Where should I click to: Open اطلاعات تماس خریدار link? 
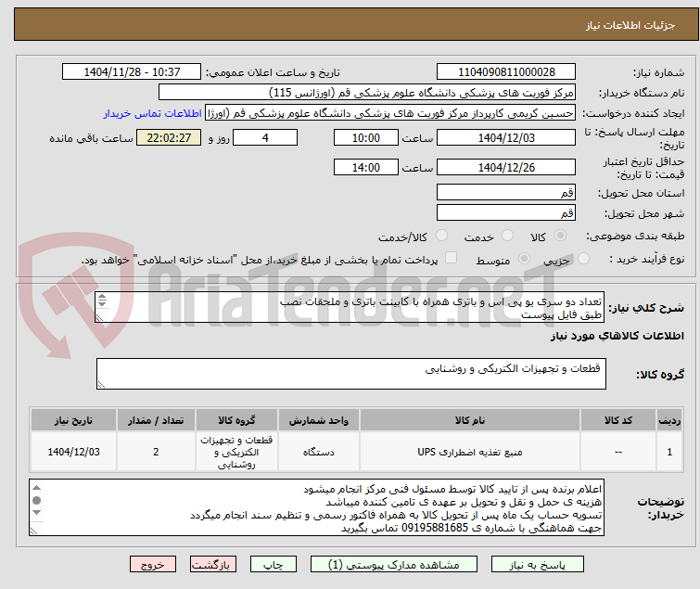[x=153, y=113]
